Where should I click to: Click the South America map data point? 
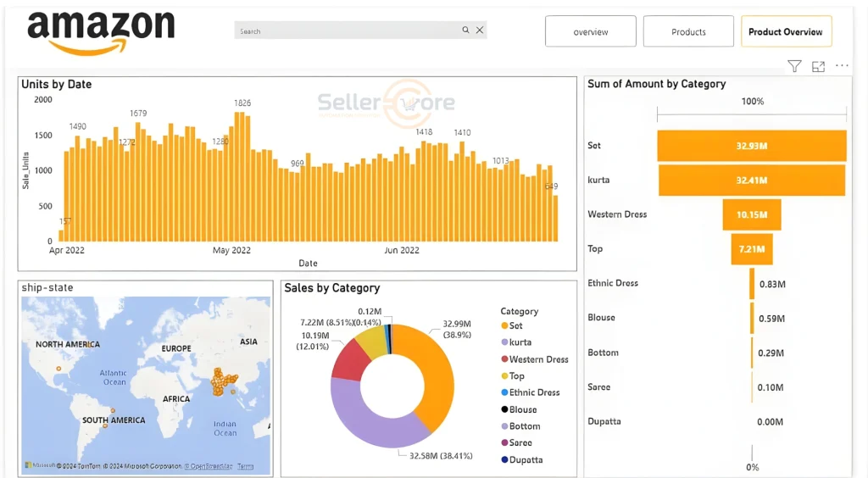(x=113, y=410)
